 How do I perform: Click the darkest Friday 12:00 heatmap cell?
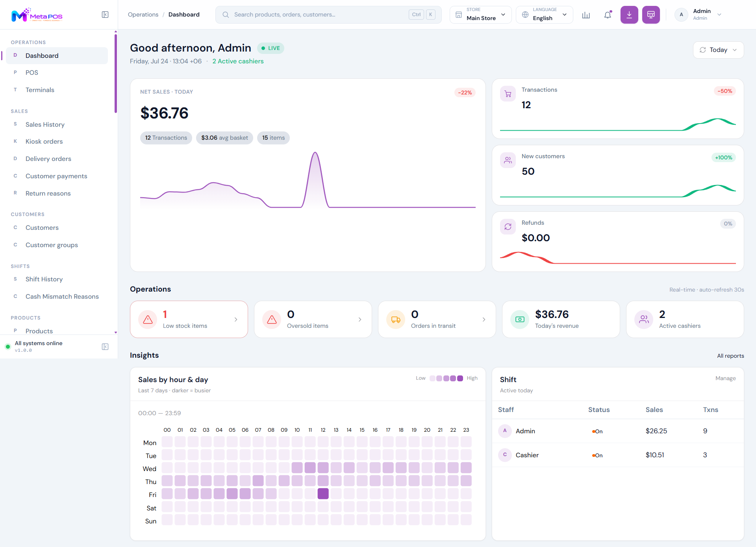323,493
